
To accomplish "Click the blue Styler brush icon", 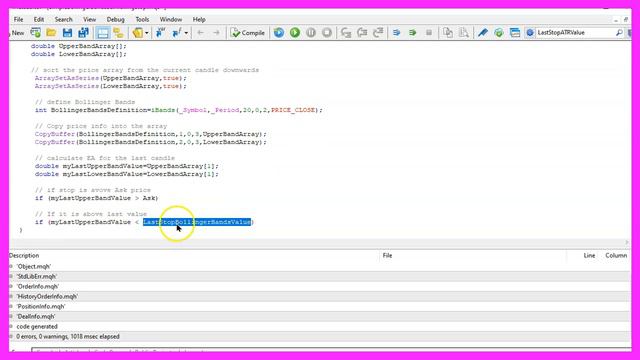I will (x=483, y=33).
